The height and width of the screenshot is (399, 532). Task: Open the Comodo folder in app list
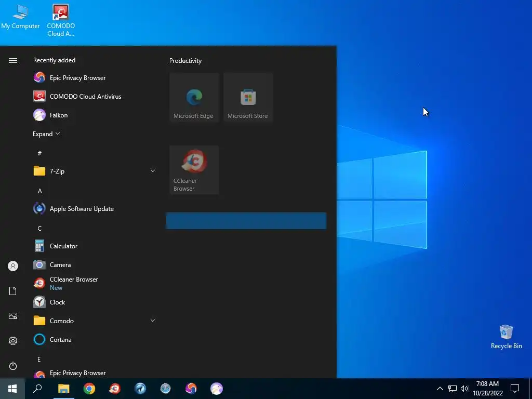click(x=95, y=321)
